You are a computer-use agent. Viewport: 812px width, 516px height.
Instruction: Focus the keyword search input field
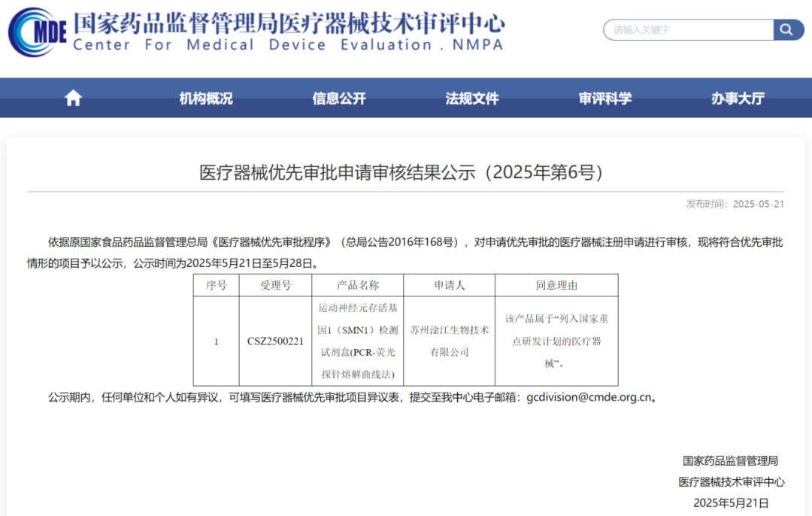pos(689,30)
